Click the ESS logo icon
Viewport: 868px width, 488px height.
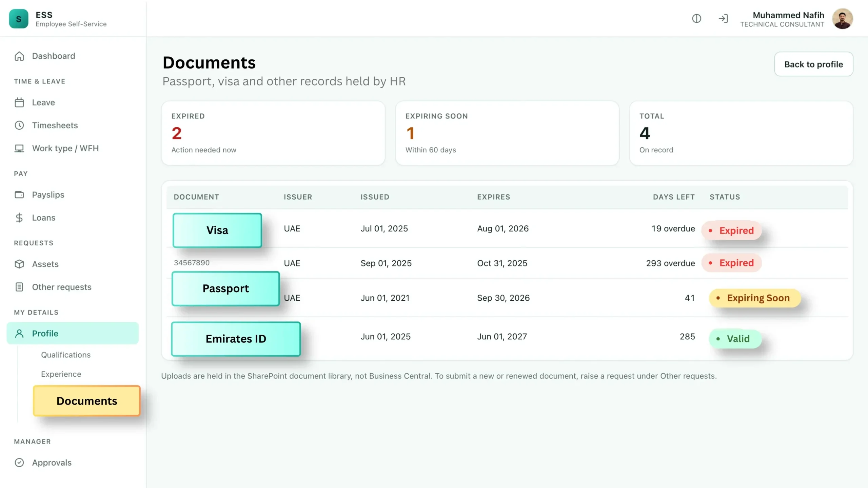(19, 19)
